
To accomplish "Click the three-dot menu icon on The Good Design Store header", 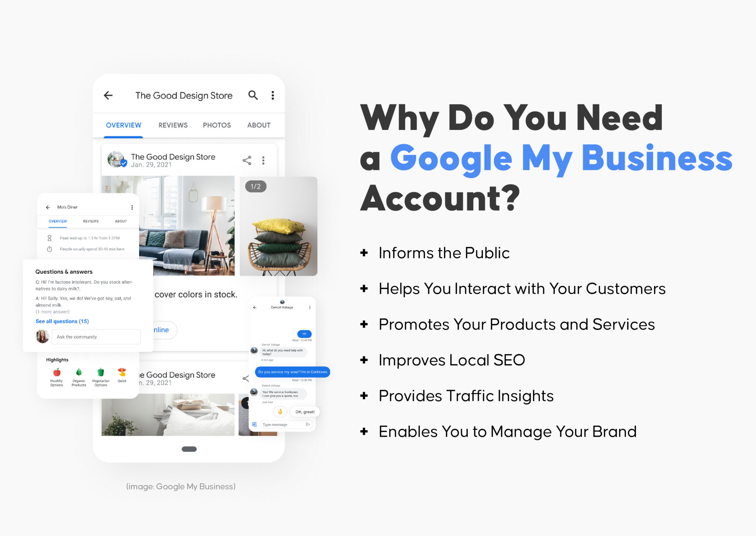I will pyautogui.click(x=272, y=96).
